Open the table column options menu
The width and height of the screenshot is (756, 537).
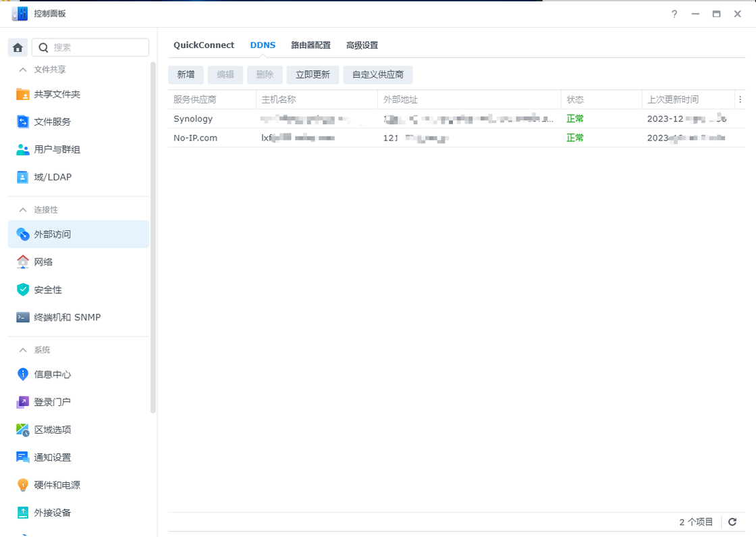740,100
